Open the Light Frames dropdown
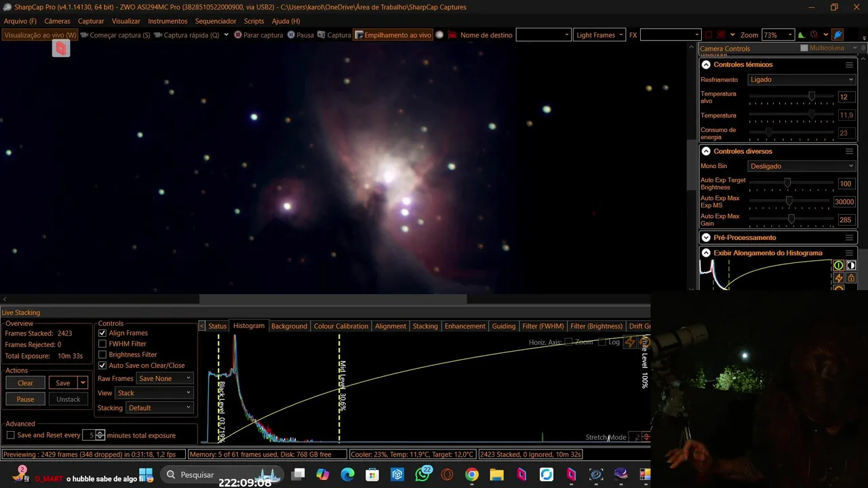Viewport: 868px width, 488px height. pyautogui.click(x=599, y=35)
